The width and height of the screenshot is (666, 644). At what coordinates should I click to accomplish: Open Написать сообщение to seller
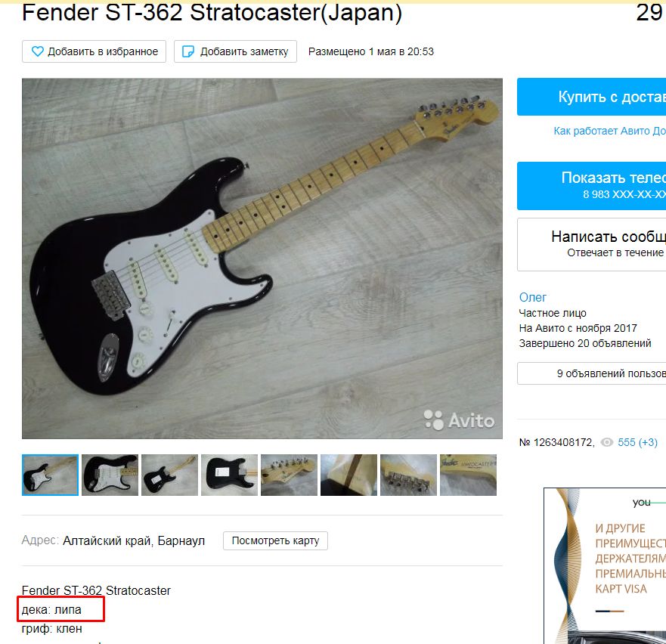591,244
